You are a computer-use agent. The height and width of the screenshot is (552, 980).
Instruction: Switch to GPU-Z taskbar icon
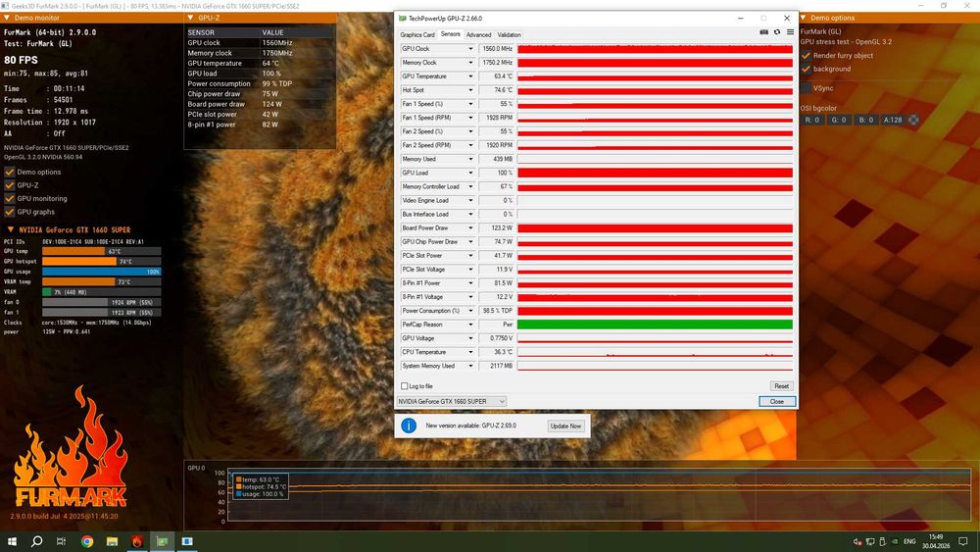point(162,541)
